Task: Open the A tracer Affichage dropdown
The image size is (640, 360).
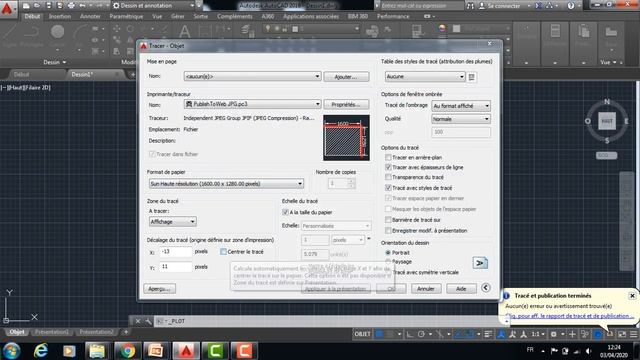Action: [x=172, y=222]
